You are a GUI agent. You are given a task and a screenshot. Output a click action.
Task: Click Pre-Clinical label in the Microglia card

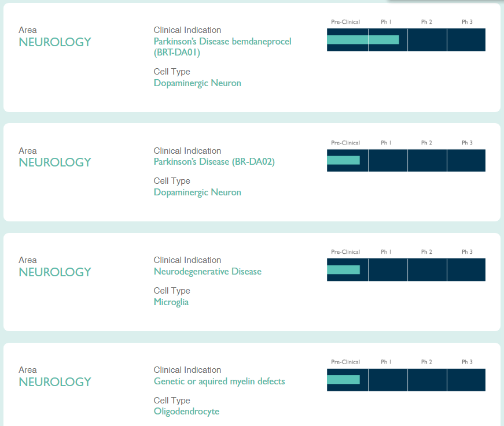(x=345, y=251)
